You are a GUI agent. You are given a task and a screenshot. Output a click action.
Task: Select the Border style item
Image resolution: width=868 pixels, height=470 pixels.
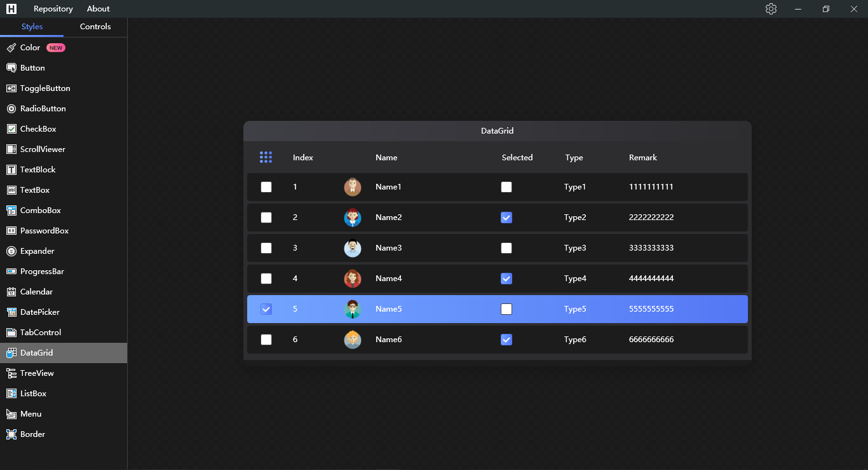point(32,434)
